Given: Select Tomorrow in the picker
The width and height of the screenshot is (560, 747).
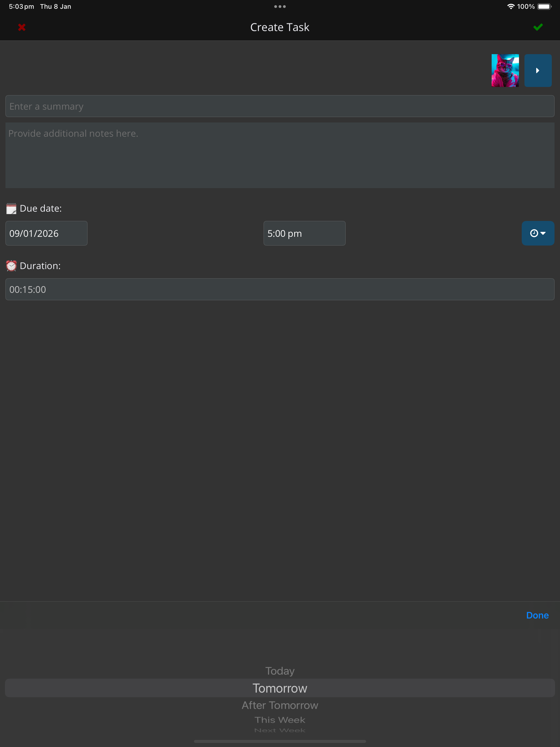Looking at the screenshot, I should (x=280, y=688).
